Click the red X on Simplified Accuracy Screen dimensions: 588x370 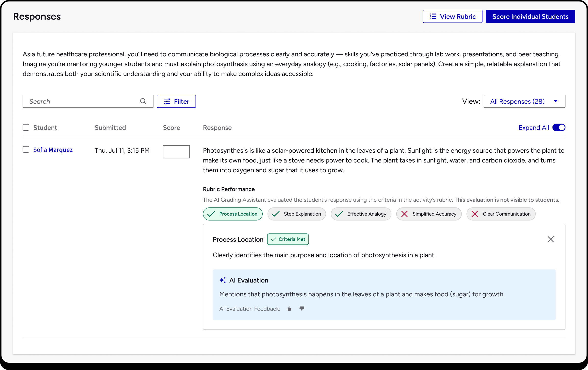coord(404,214)
